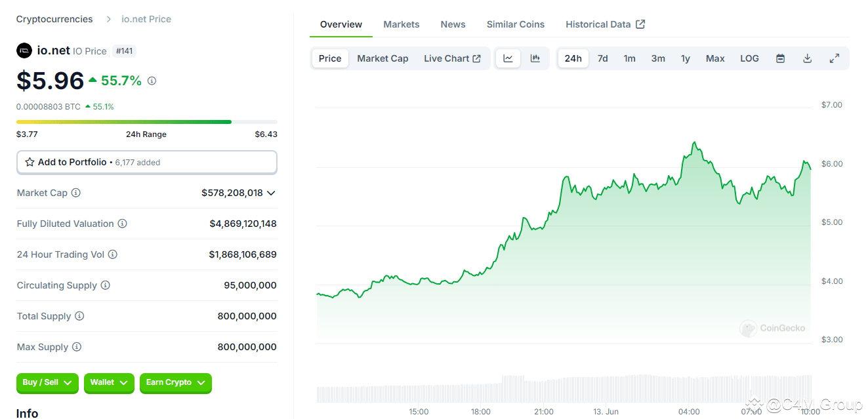
Task: Select the 24h time range
Action: coord(573,58)
